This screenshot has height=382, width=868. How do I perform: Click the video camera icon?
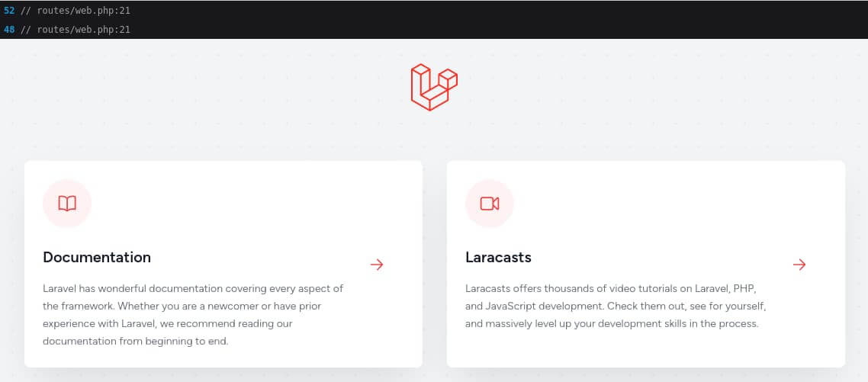pos(490,204)
